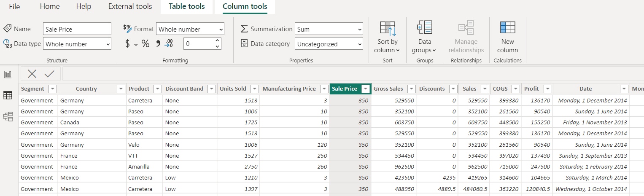
Task: Open the External tools tab
Action: coord(130,6)
